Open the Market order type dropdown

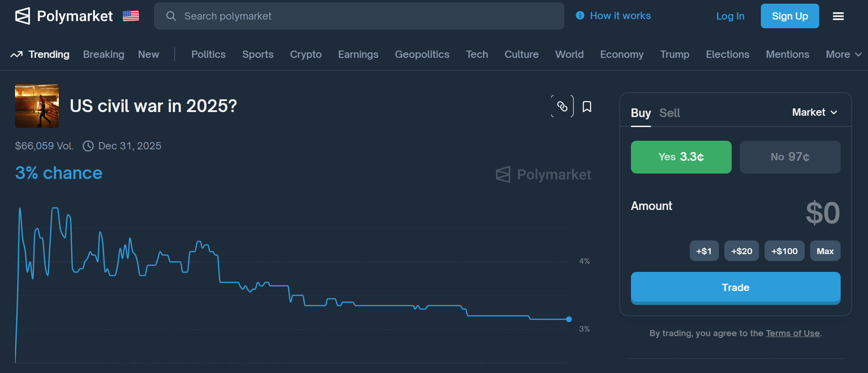pos(814,112)
